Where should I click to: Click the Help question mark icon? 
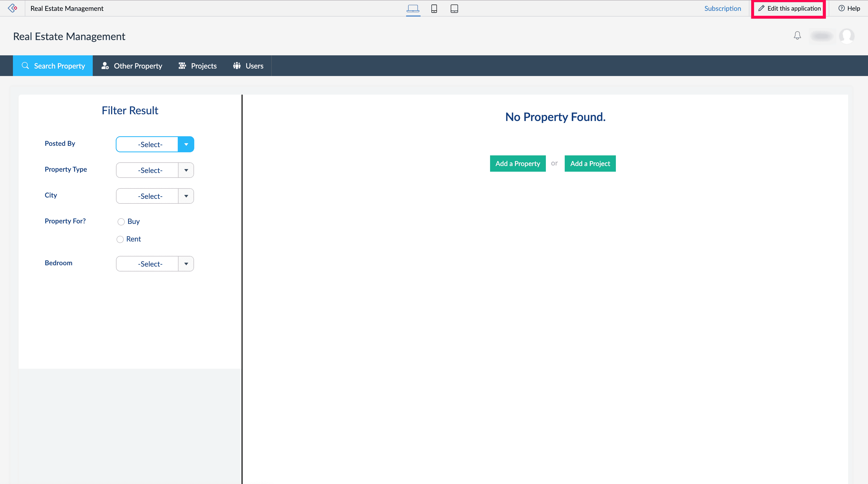pyautogui.click(x=841, y=9)
